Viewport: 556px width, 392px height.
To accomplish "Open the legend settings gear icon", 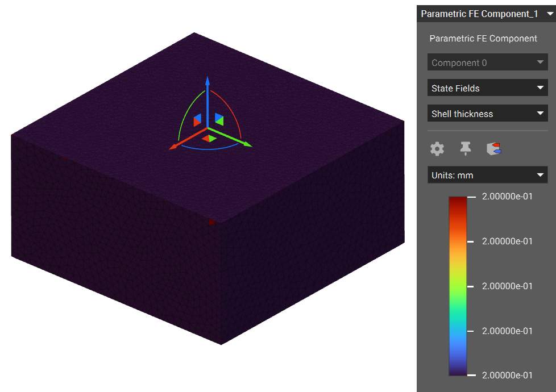I will [x=437, y=149].
